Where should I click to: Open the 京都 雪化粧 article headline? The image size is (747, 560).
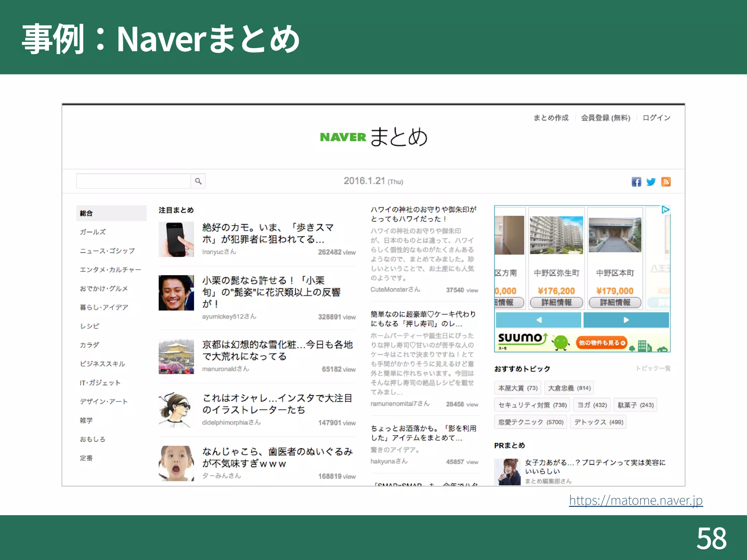click(278, 350)
